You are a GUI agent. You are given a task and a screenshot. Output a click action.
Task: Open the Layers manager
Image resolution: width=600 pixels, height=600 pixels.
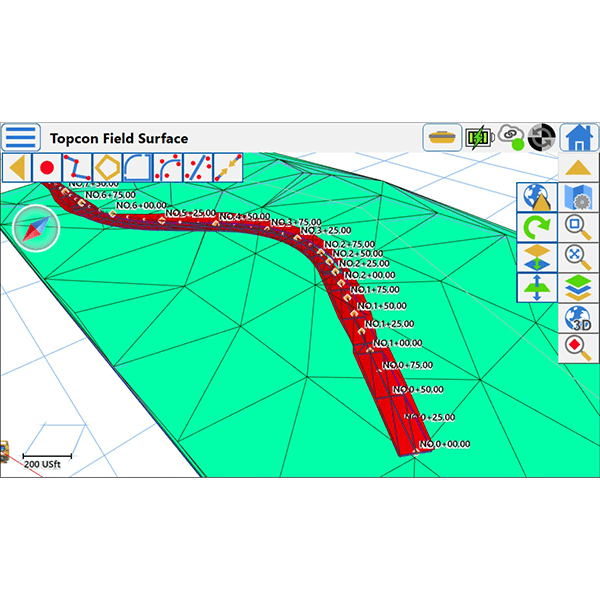[x=578, y=288]
